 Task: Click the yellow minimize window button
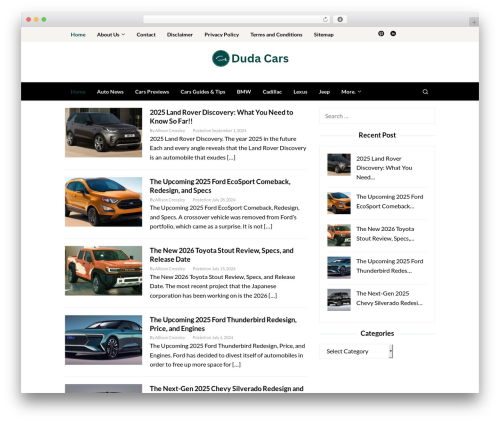point(36,19)
